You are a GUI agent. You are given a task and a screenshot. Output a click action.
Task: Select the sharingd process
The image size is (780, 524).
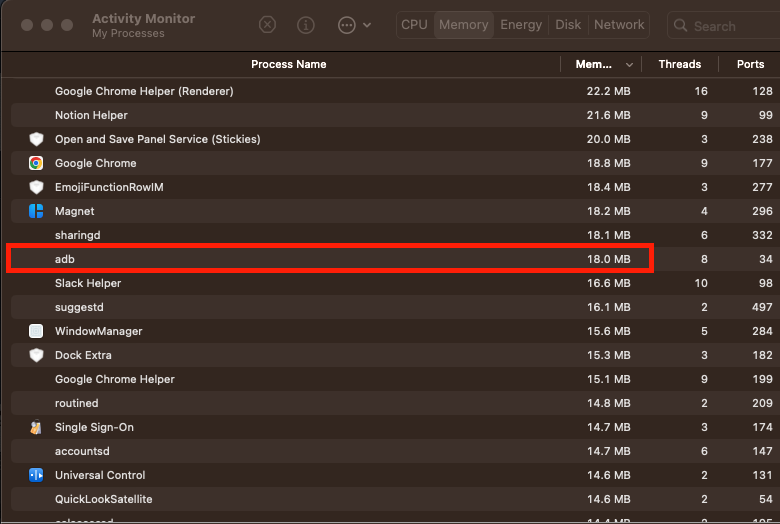[x=395, y=235]
